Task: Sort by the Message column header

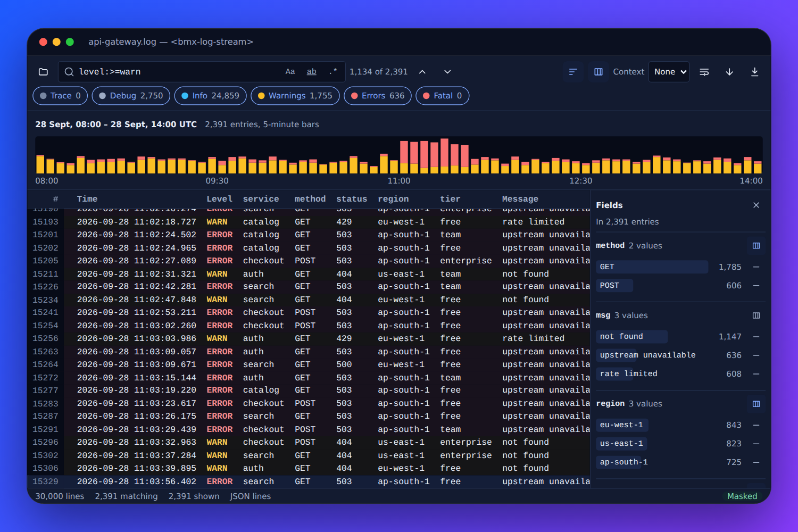Action: pos(520,199)
